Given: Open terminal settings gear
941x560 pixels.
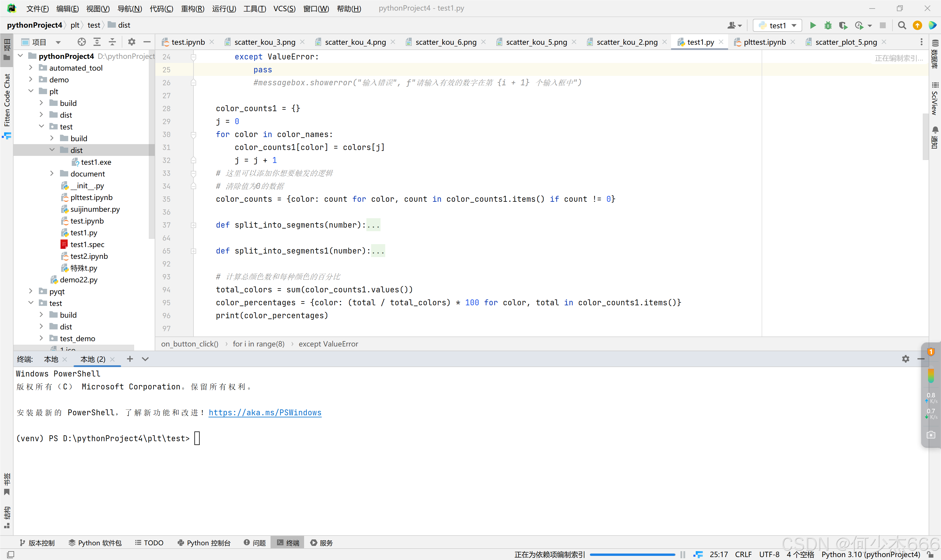Looking at the screenshot, I should point(905,359).
